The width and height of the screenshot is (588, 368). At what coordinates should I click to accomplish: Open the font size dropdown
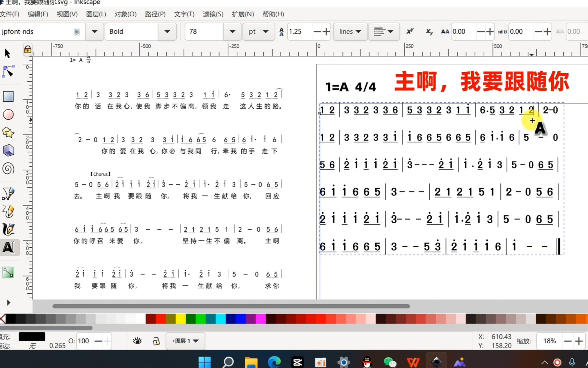(x=232, y=31)
